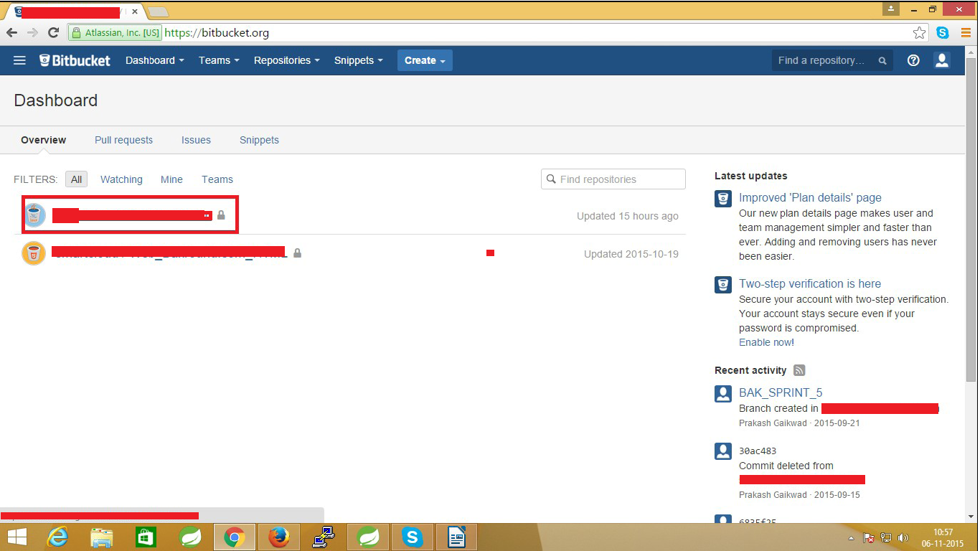Open Bitbucket help via the question mark icon
This screenshot has width=980, height=551.
tap(913, 60)
